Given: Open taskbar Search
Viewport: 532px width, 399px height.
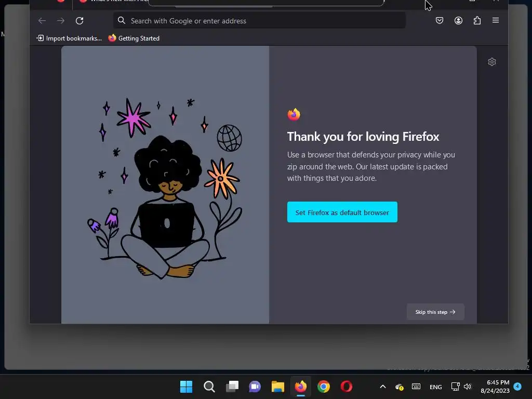Looking at the screenshot, I should pyautogui.click(x=209, y=387).
